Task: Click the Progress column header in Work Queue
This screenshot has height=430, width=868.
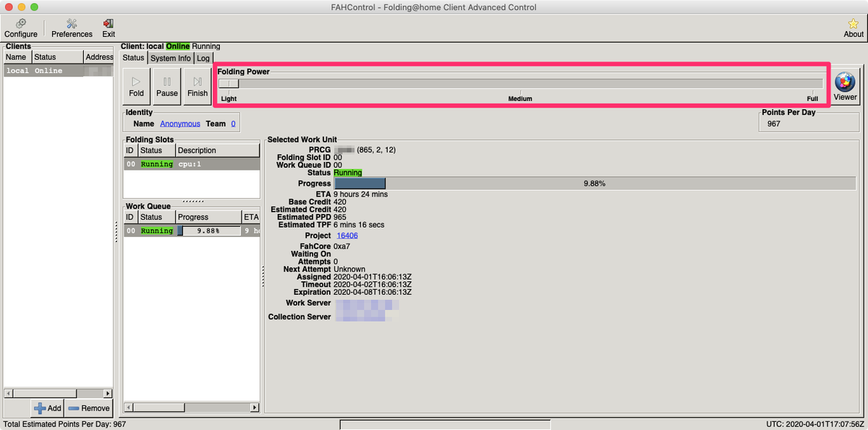Action: coord(209,217)
